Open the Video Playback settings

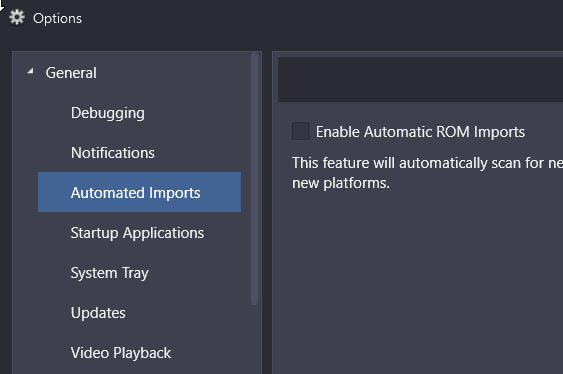121,353
